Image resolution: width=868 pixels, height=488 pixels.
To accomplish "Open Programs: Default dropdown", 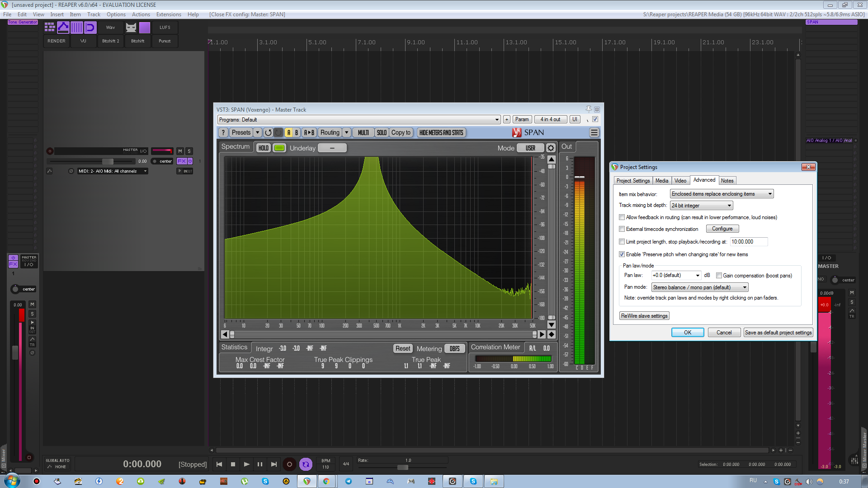I will click(x=359, y=119).
